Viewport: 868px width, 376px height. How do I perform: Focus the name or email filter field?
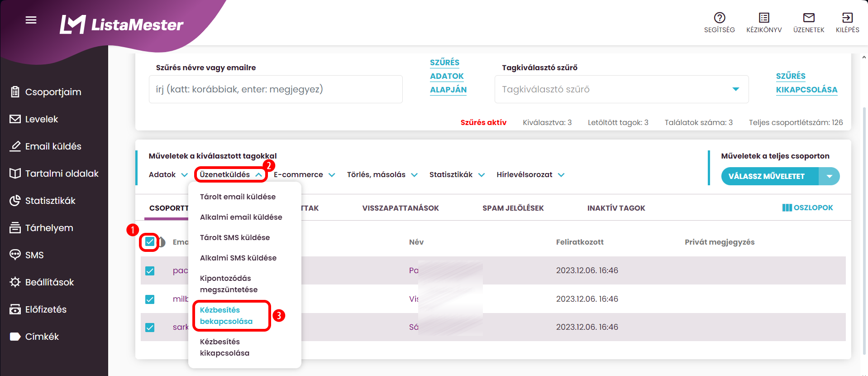pos(275,89)
